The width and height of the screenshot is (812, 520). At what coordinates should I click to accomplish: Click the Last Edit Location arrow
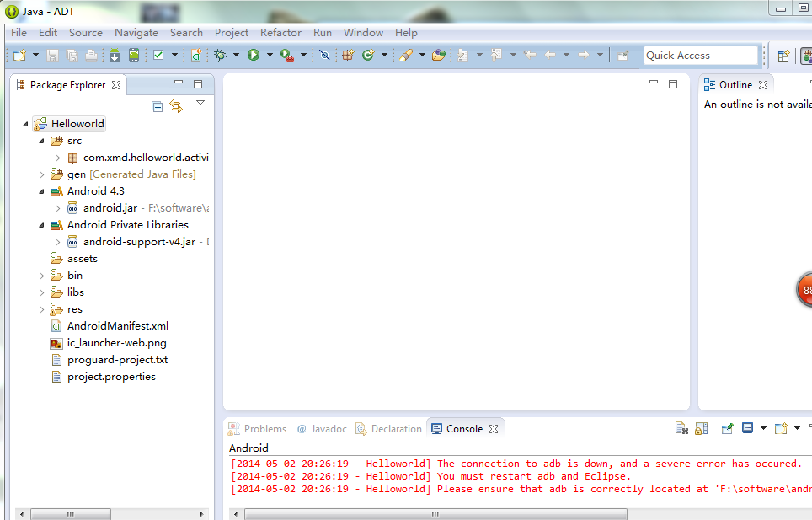530,55
